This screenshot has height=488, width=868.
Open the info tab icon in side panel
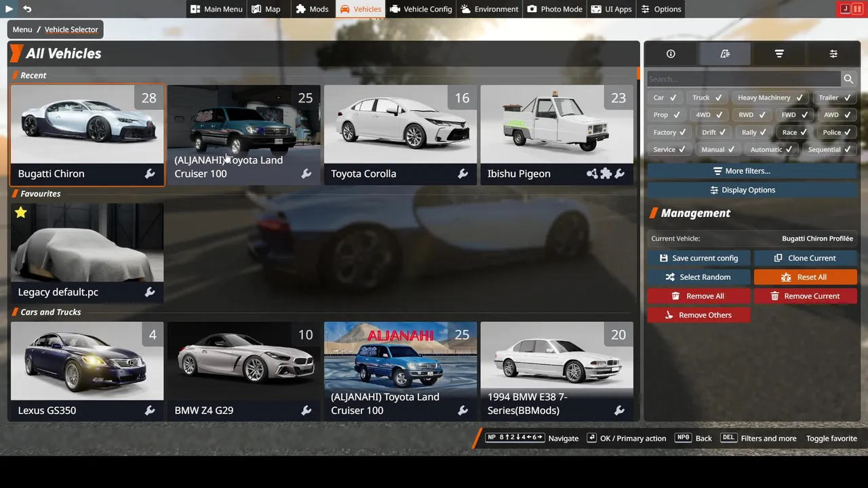pyautogui.click(x=671, y=54)
